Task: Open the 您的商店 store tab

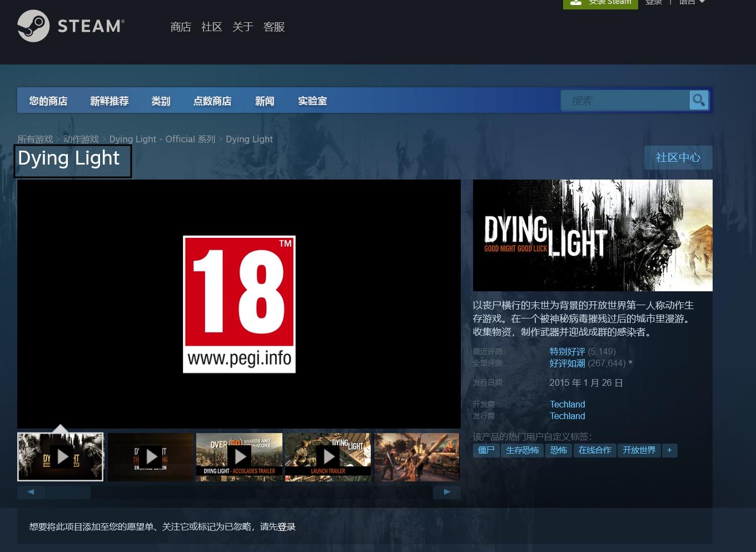Action: click(48, 101)
